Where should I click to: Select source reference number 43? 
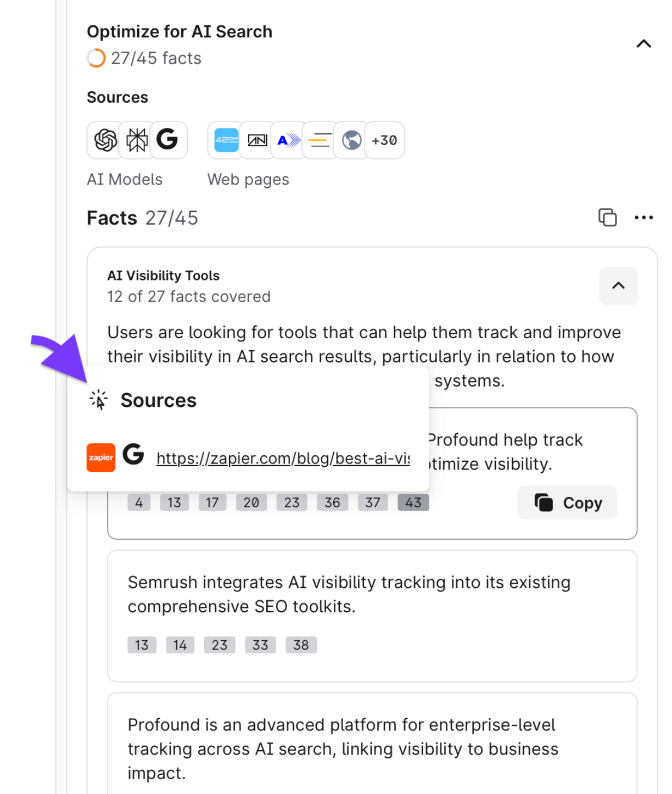[413, 502]
